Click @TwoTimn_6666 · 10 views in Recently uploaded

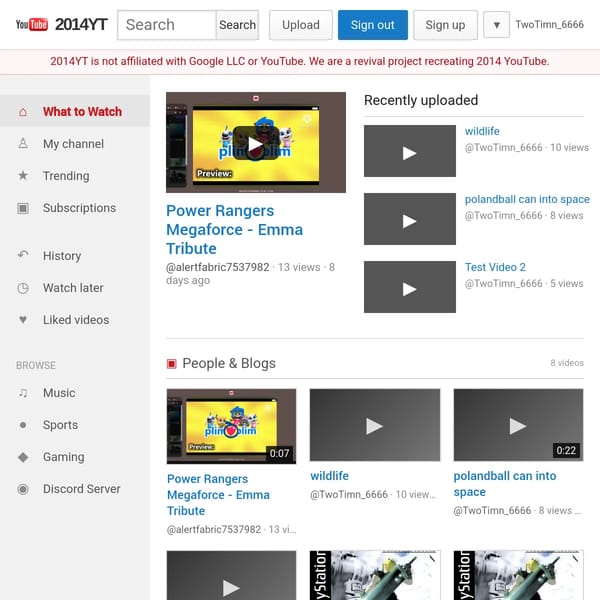click(527, 148)
